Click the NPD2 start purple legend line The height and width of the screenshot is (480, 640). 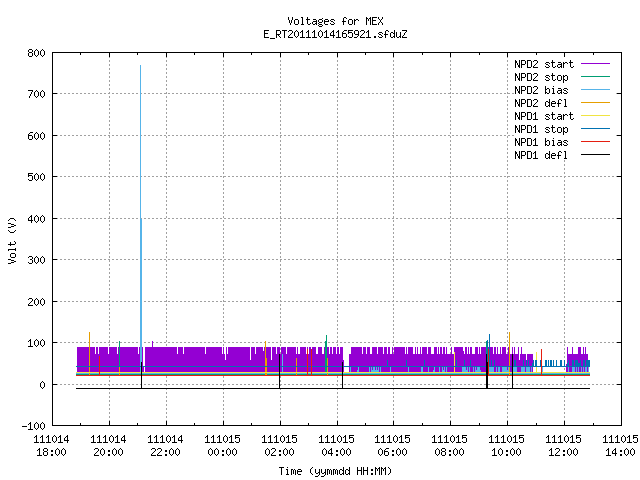tap(595, 64)
